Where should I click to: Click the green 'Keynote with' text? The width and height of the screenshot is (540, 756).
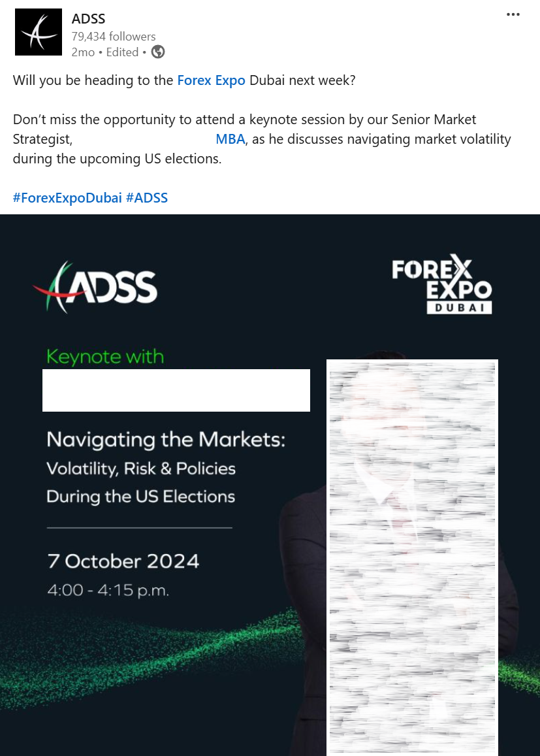[105, 357]
